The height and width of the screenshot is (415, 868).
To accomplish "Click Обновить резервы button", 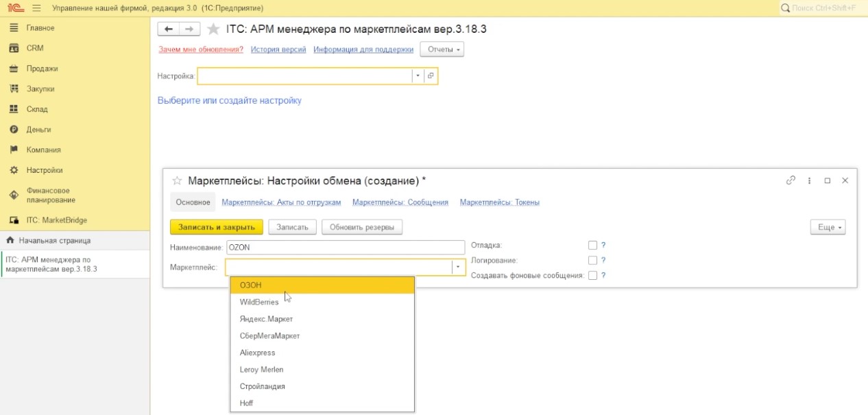I will tap(362, 227).
